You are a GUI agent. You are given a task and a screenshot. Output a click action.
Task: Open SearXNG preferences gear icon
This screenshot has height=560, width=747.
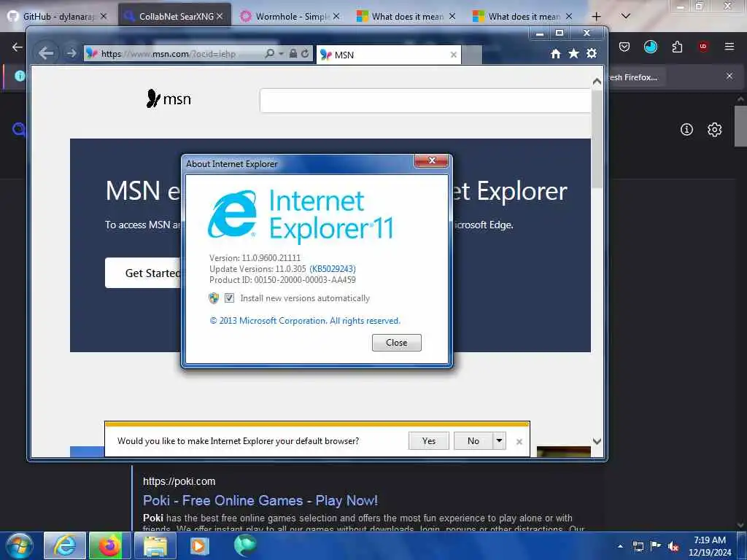[x=714, y=130]
